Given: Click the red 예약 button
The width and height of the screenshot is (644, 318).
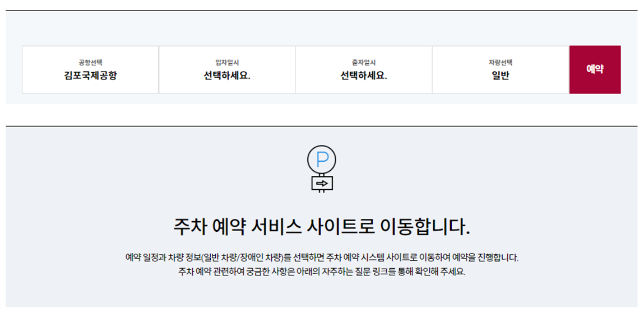Looking at the screenshot, I should [x=595, y=70].
